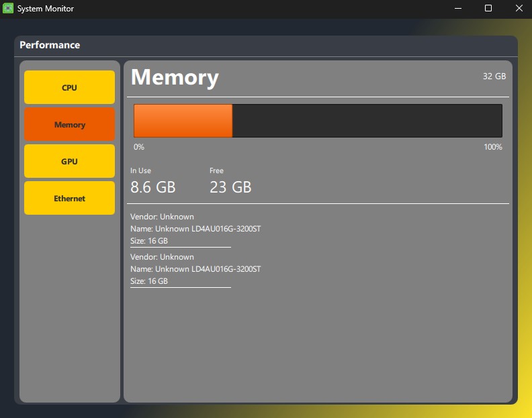Click the System Monitor app icon
Image resolution: width=532 pixels, height=418 pixels.
[8, 8]
